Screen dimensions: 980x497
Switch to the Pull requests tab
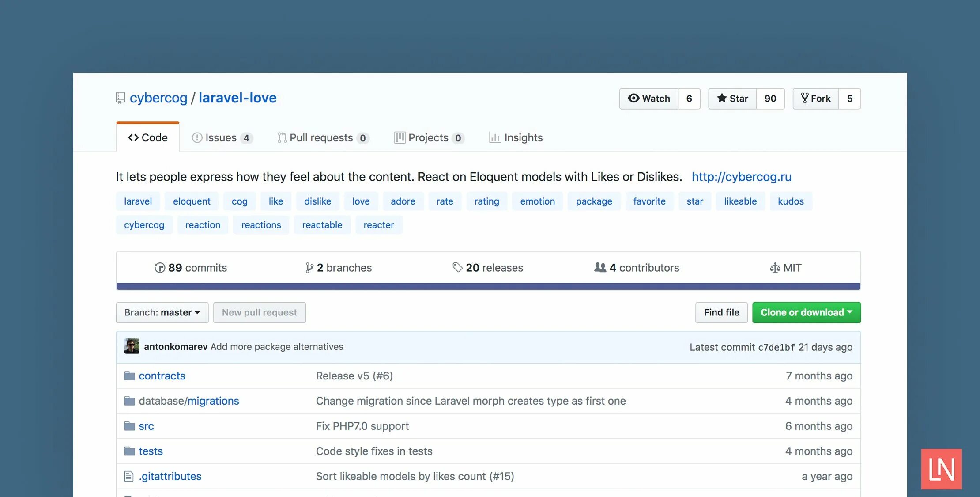coord(323,138)
